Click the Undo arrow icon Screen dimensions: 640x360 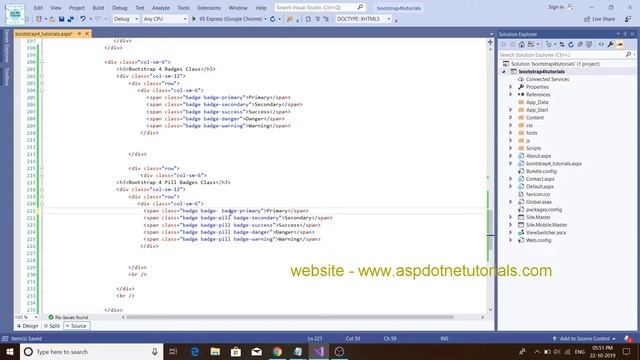(83, 19)
